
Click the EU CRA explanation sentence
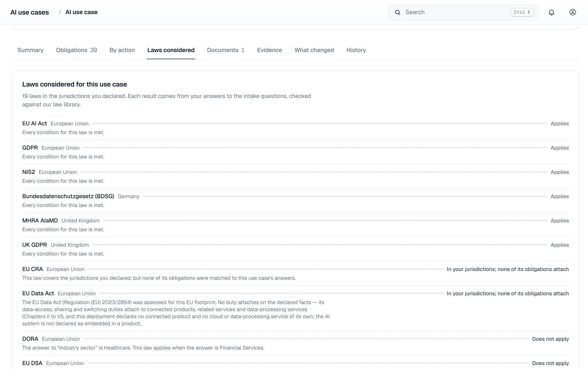(x=159, y=278)
